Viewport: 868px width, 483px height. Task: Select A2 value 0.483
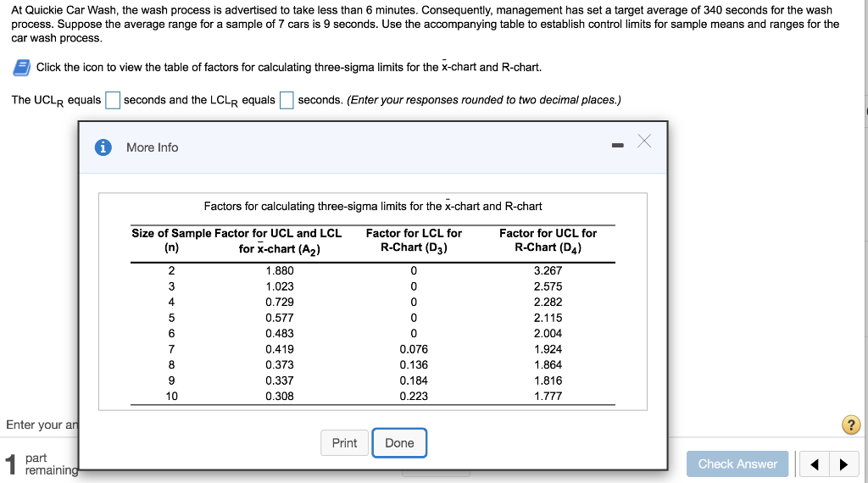click(280, 334)
